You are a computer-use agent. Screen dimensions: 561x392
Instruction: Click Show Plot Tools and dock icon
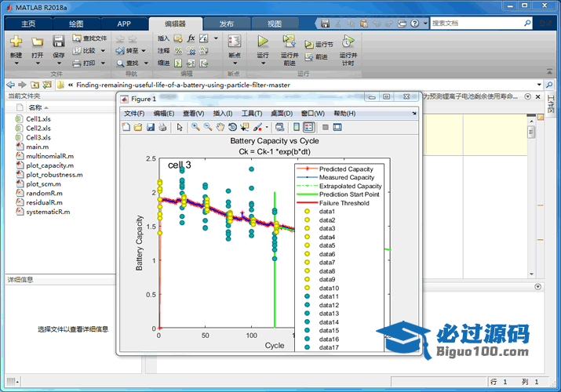pyautogui.click(x=337, y=127)
